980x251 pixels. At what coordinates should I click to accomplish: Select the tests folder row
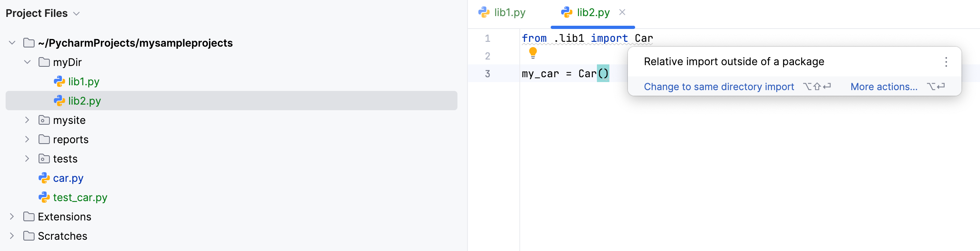(x=232, y=158)
